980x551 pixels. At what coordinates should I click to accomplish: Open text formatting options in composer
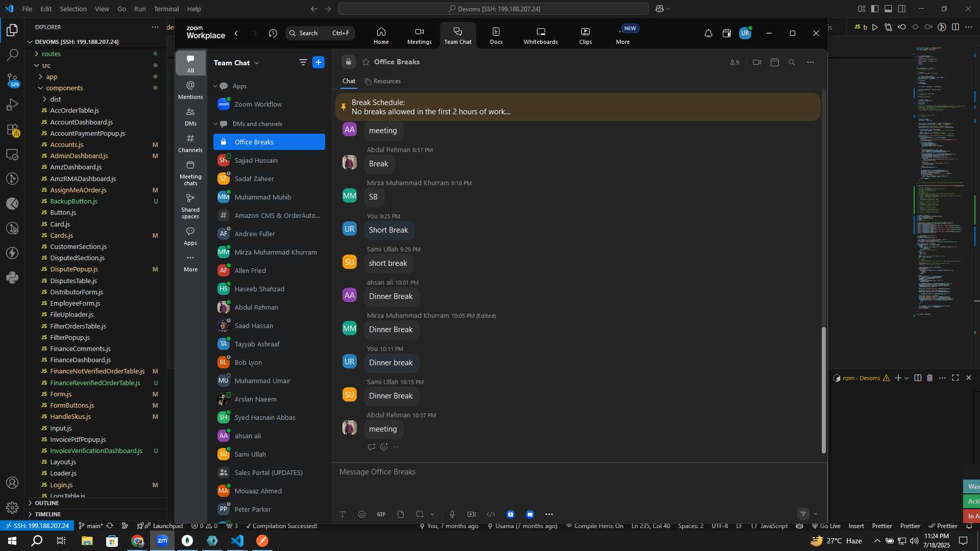pos(342,514)
